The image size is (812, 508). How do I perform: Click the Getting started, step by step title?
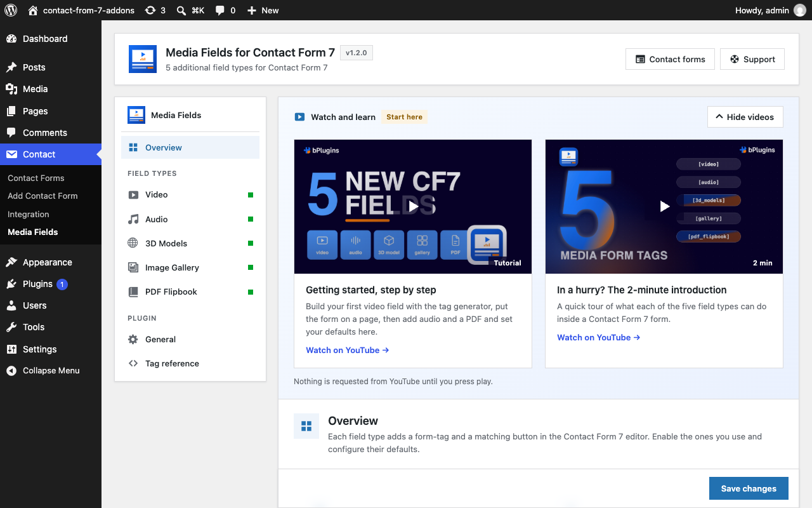tap(371, 290)
